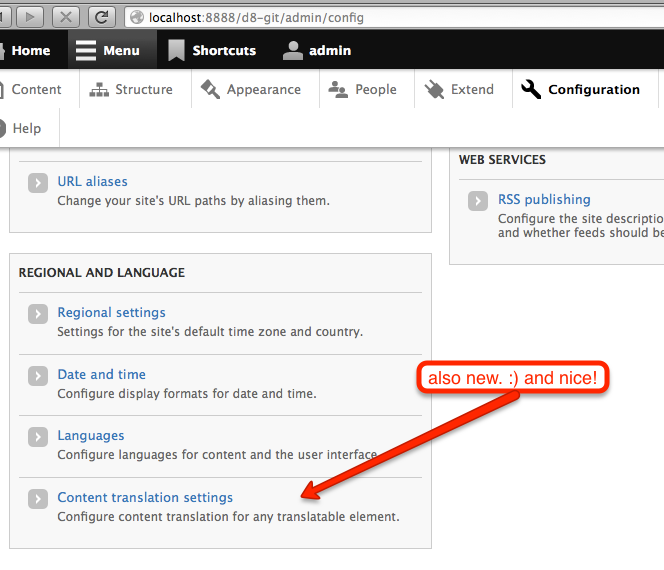
Task: Open the Extend admin section
Action: point(463,89)
